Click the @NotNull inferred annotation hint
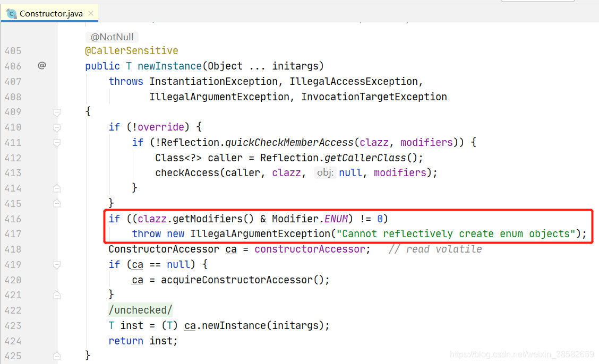 (112, 37)
